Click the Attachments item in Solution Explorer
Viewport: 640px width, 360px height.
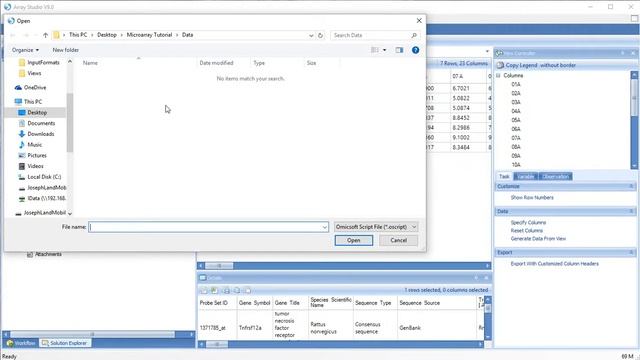tap(44, 254)
